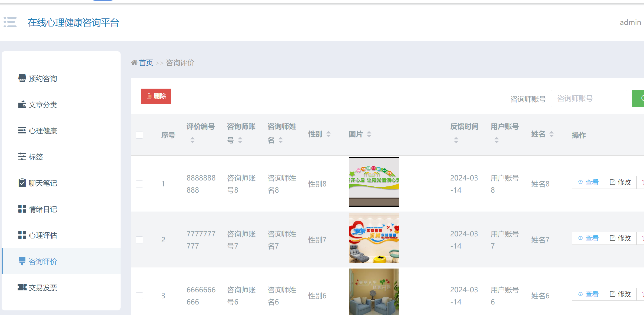Click the 标签 filter-sliders icon in sidebar

tap(22, 157)
